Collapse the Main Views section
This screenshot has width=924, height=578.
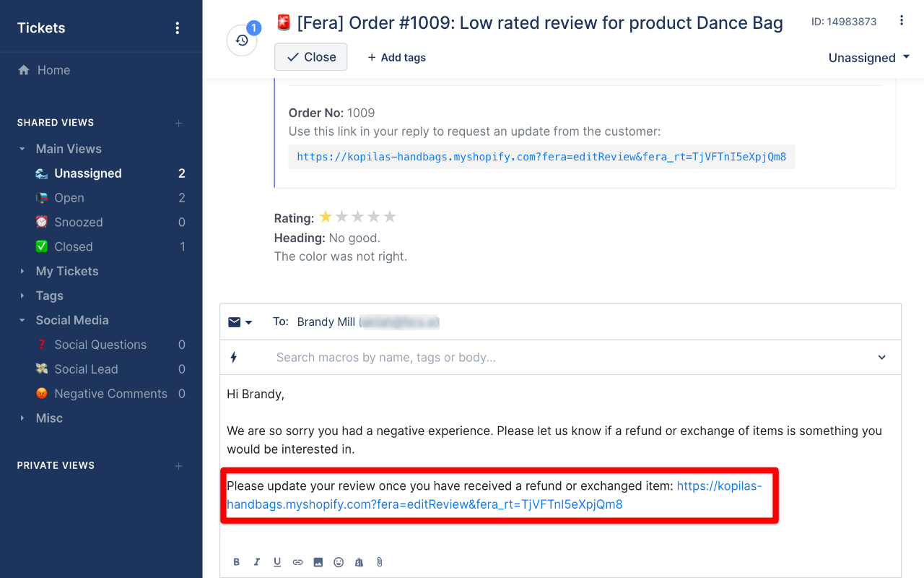pyautogui.click(x=22, y=149)
